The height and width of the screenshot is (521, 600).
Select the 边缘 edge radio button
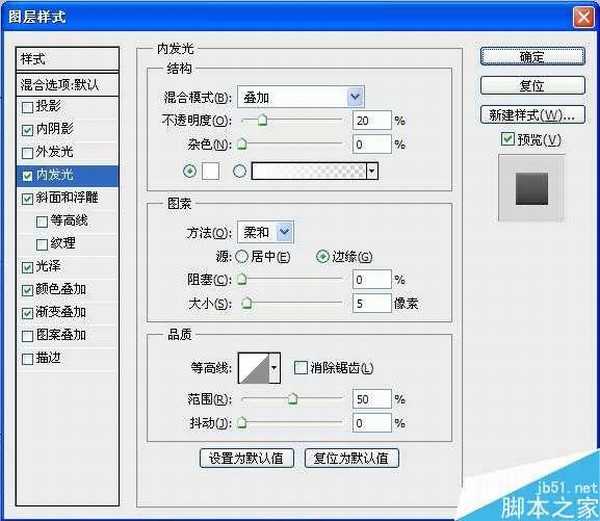pos(322,256)
